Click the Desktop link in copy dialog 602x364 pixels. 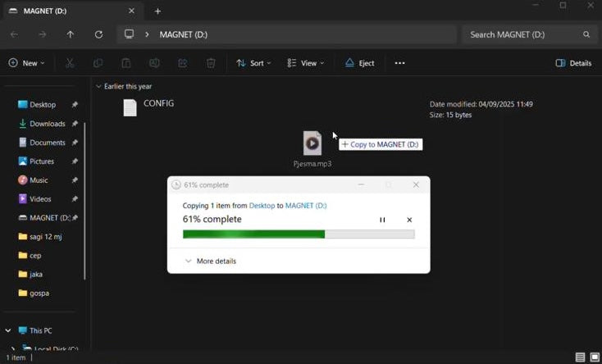(261, 206)
